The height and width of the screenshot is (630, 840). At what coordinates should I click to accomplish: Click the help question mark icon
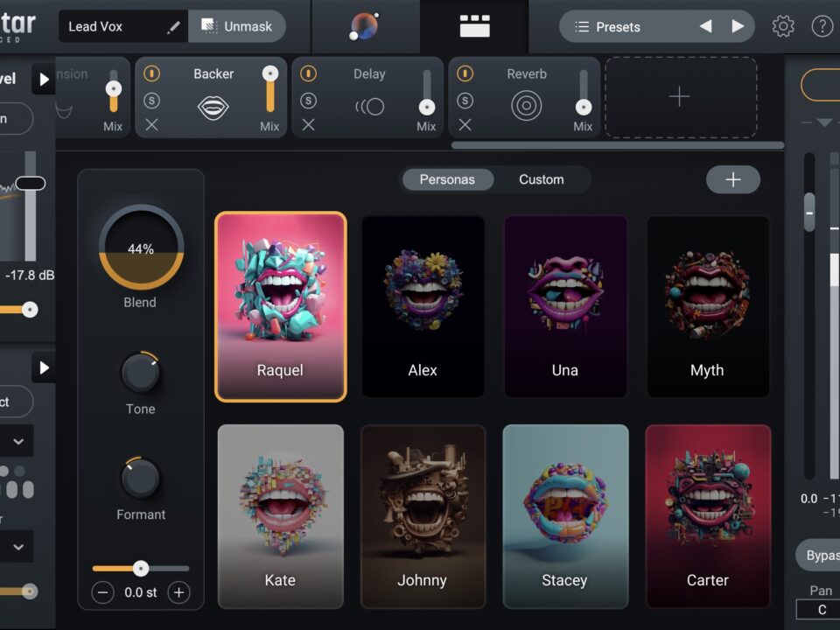pyautogui.click(x=822, y=27)
